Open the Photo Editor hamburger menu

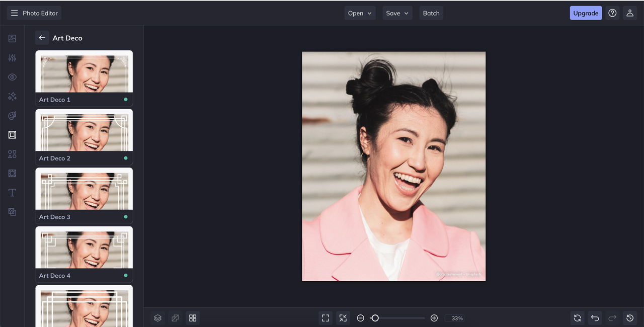(x=14, y=13)
